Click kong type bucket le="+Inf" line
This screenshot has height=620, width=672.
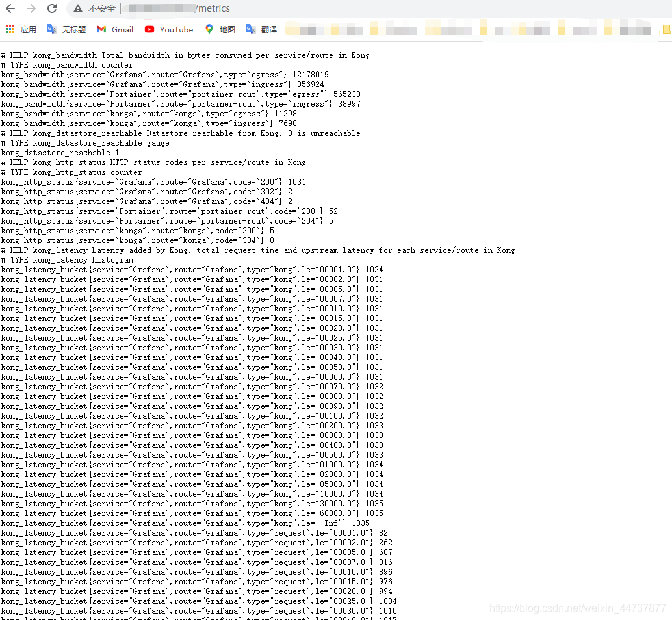[185, 523]
